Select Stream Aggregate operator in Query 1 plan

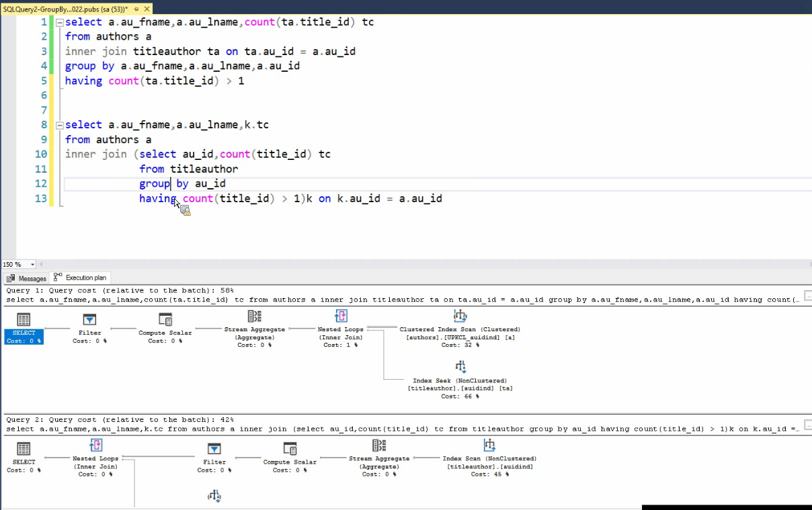255,329
